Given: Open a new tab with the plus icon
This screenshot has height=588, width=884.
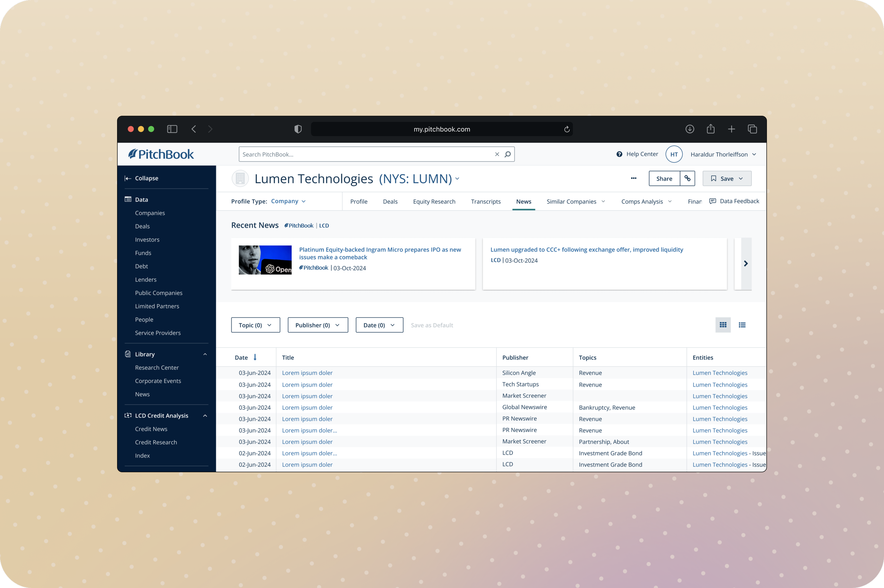Looking at the screenshot, I should coord(731,129).
